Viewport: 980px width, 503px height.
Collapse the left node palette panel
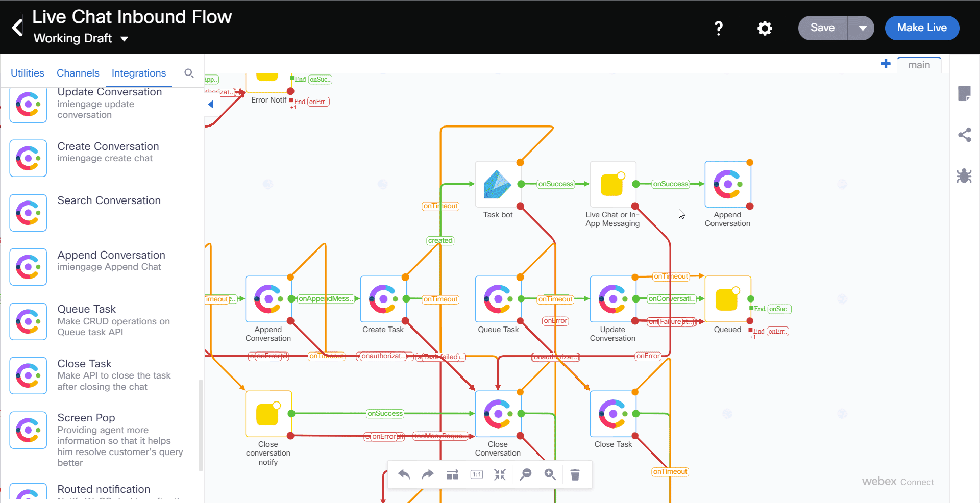tap(211, 105)
